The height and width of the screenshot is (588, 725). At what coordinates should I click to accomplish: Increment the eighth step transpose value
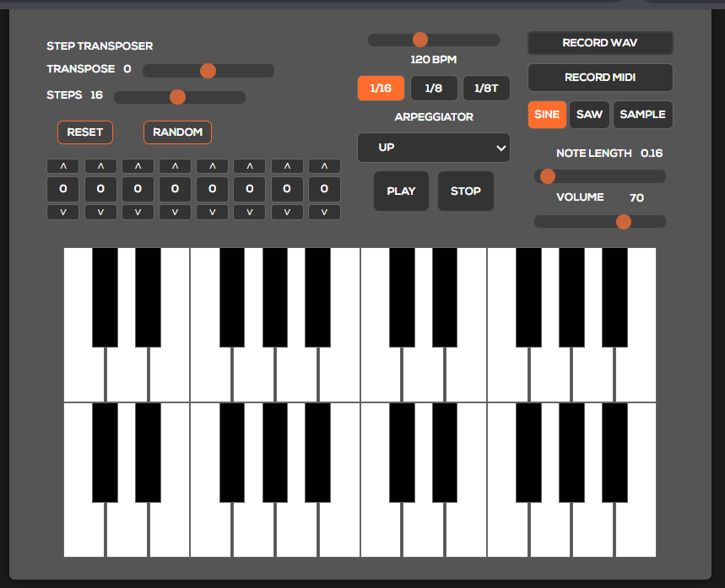coord(325,166)
